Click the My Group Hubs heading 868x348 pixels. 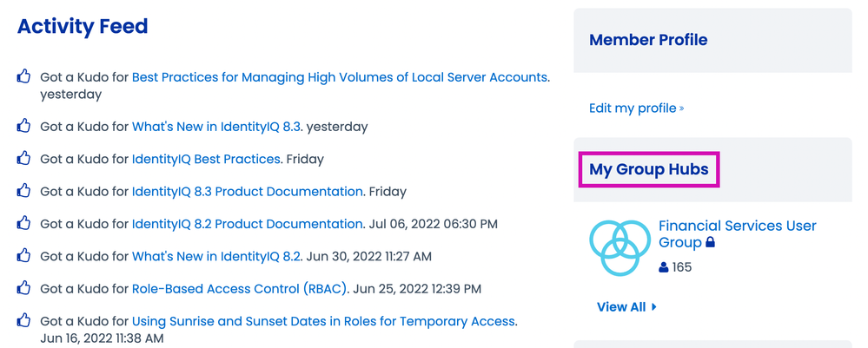(x=649, y=169)
